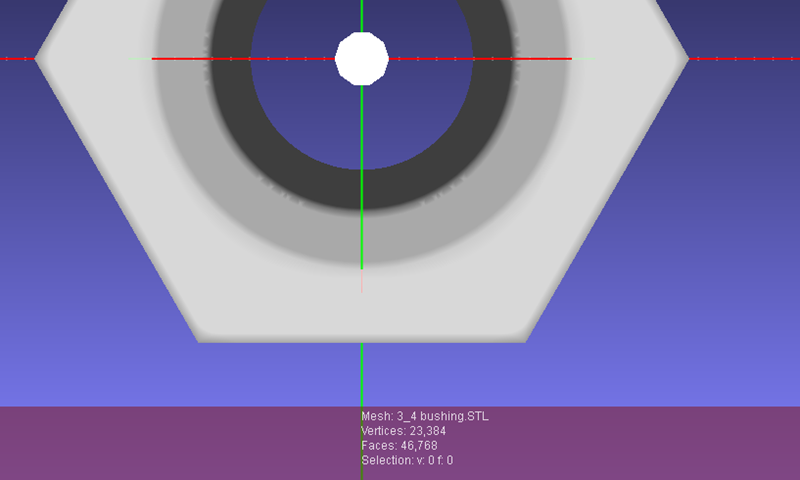
Task: Click the white trackball center sphere
Action: click(x=362, y=59)
